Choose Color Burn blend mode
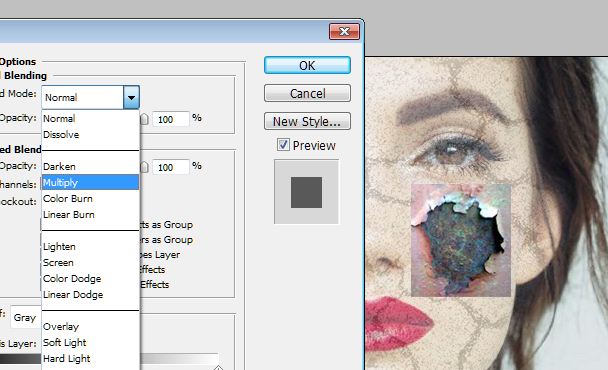Viewport: 608px width, 370px height. tap(90, 199)
